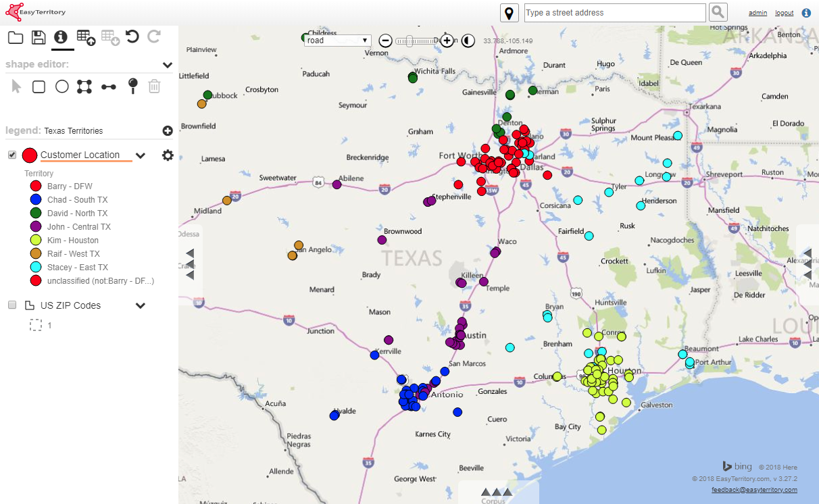Click the red Barry - DFW swatch
Image resolution: width=819 pixels, height=504 pixels.
point(36,186)
